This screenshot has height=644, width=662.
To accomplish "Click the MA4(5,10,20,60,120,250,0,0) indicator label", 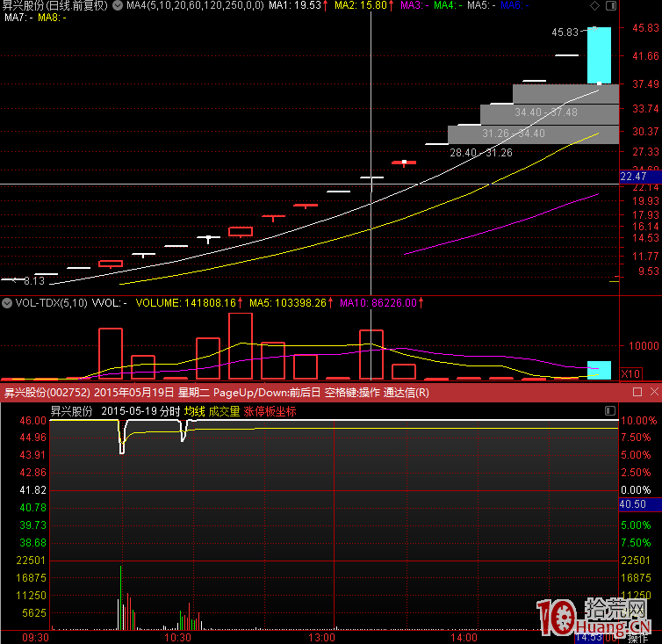I will point(195,5).
